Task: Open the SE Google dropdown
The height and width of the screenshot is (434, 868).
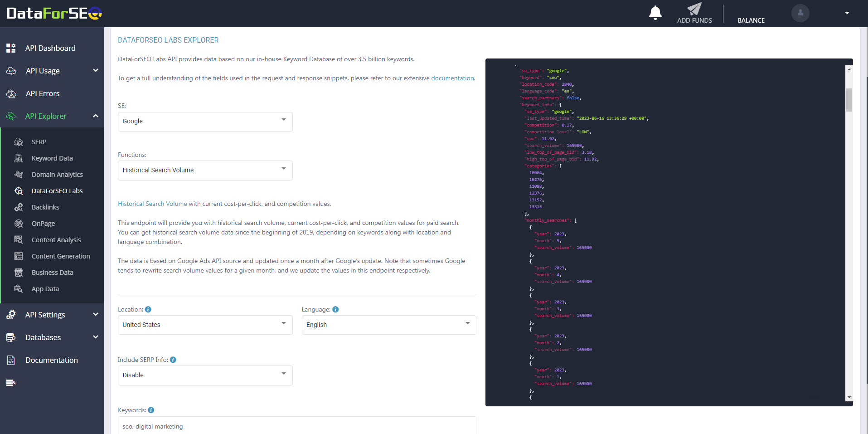Action: (205, 122)
